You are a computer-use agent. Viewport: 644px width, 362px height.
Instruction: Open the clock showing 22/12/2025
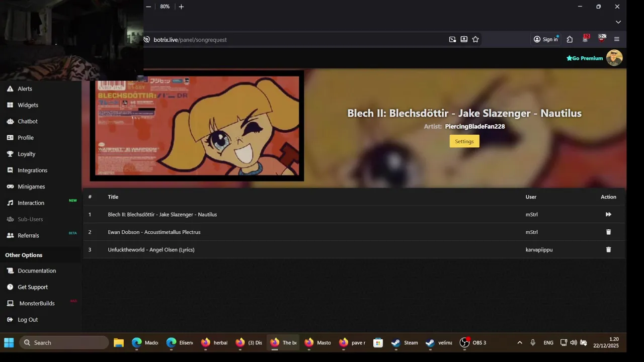coord(606,343)
